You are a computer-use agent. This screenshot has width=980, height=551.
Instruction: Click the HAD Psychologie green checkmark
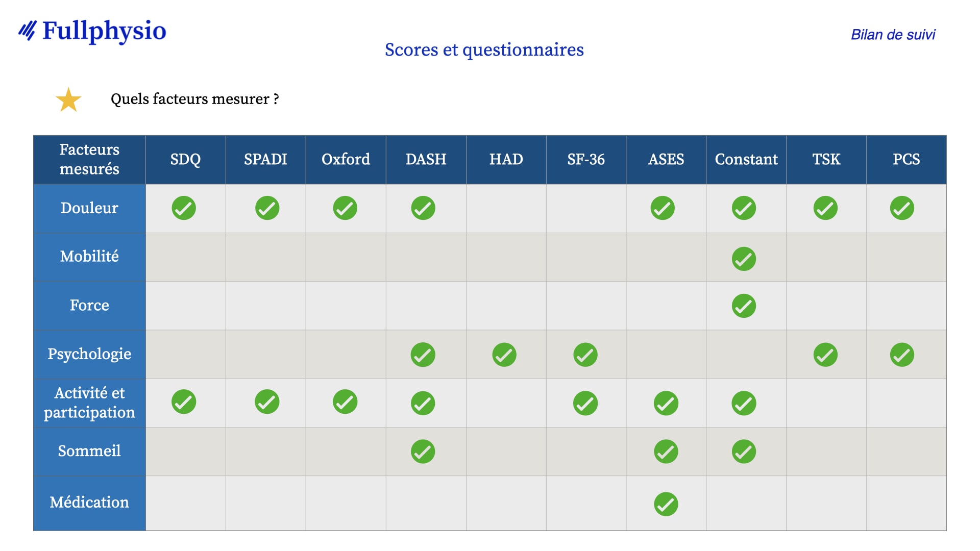pyautogui.click(x=504, y=355)
